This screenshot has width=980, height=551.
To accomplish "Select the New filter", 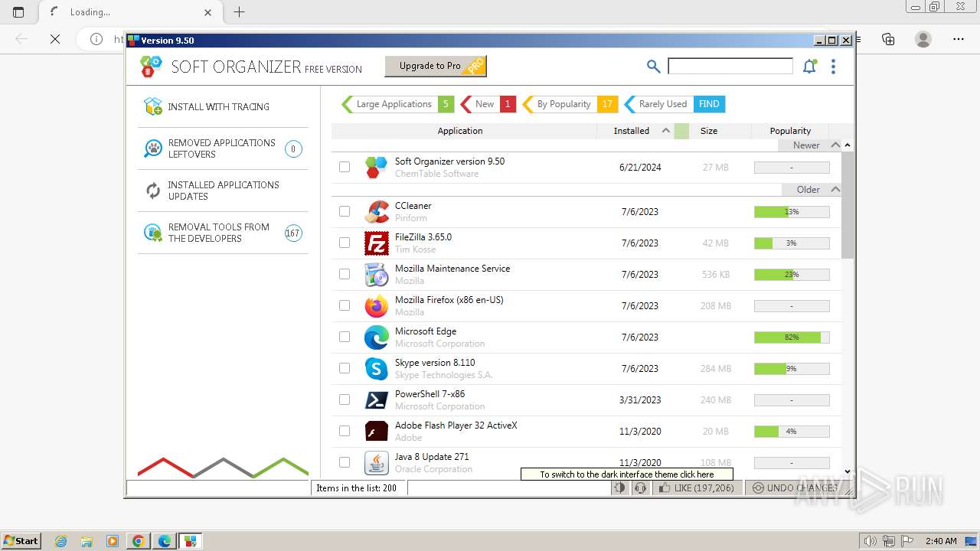I will (488, 104).
